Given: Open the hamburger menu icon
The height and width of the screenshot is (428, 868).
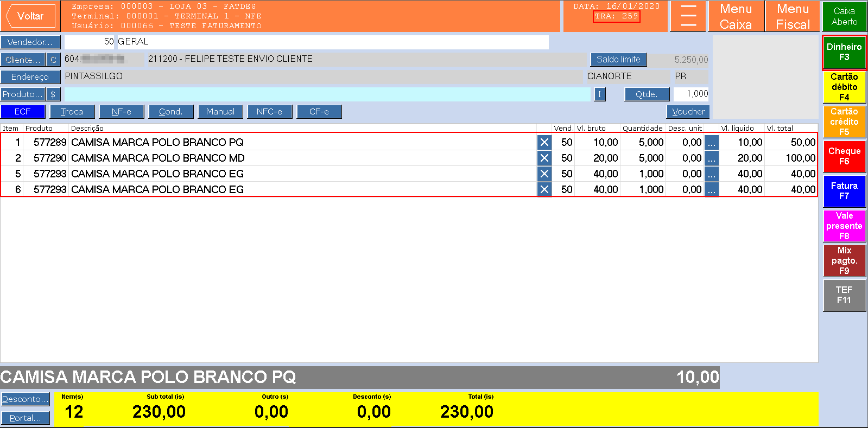Looking at the screenshot, I should [688, 16].
